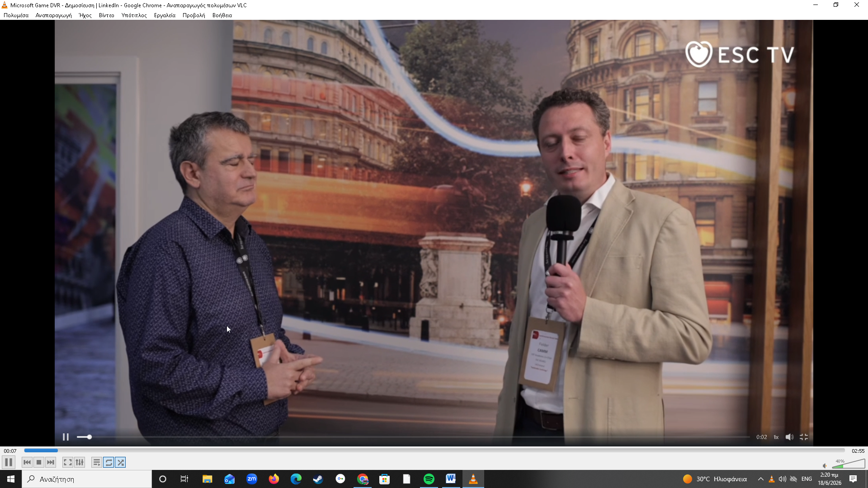Stop playback with the stop button
868x488 pixels.
pyautogui.click(x=39, y=462)
